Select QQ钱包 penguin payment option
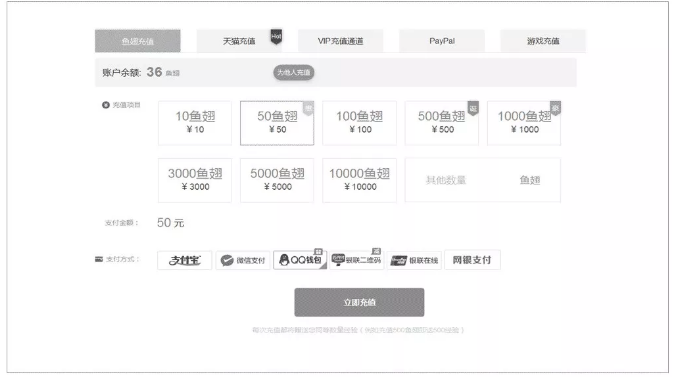 tap(300, 260)
